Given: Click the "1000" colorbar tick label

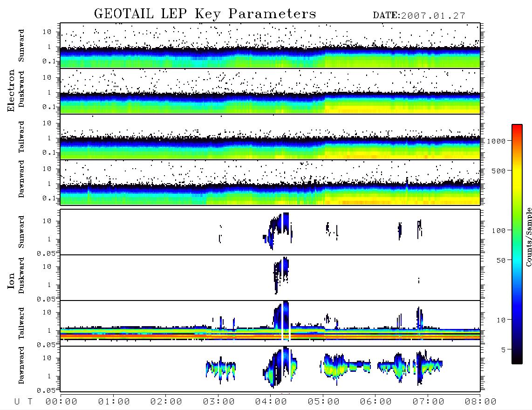Looking at the screenshot, I should click(497, 141).
